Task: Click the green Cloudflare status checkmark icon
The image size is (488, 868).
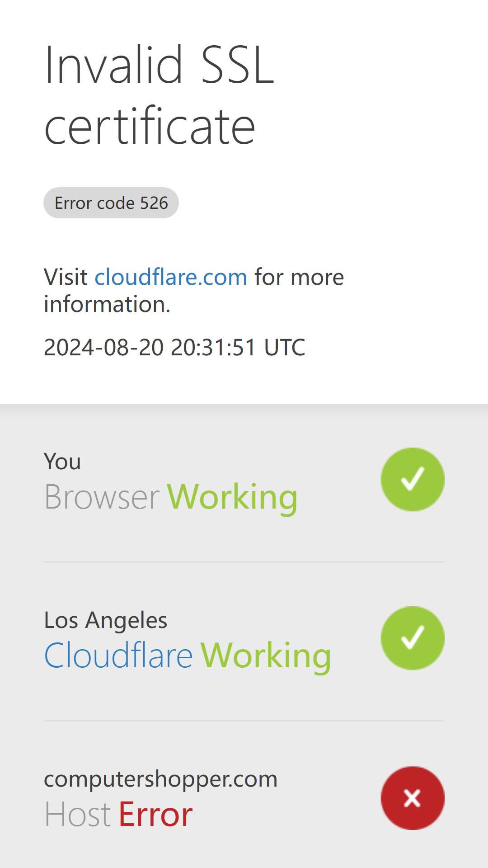Action: (x=413, y=638)
